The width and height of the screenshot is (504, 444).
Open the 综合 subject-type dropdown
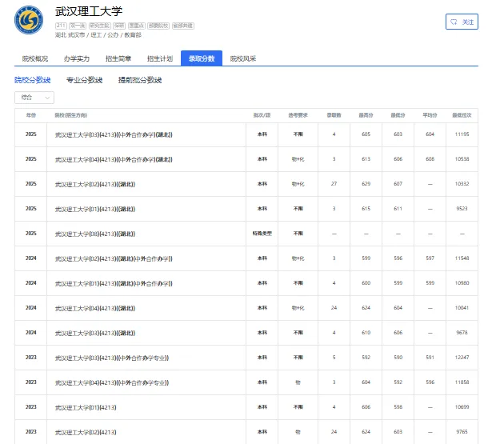pyautogui.click(x=34, y=98)
